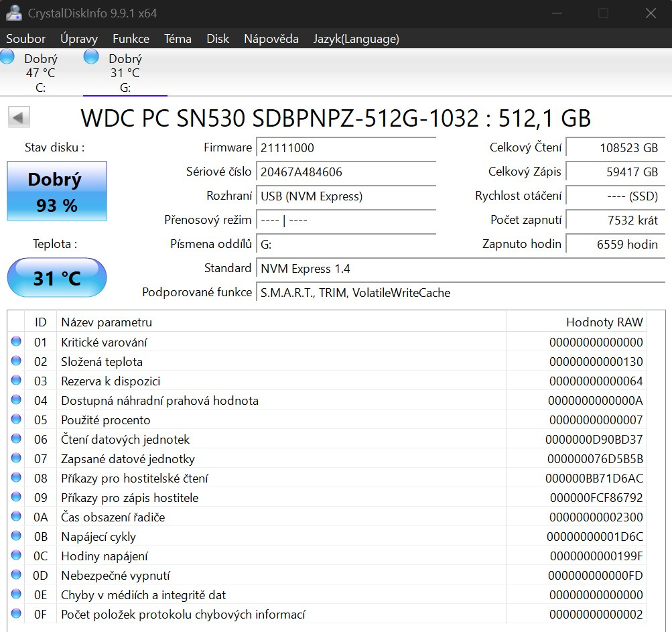Click RAW value 000000BB71D6AC
672x632 pixels.
click(x=594, y=478)
